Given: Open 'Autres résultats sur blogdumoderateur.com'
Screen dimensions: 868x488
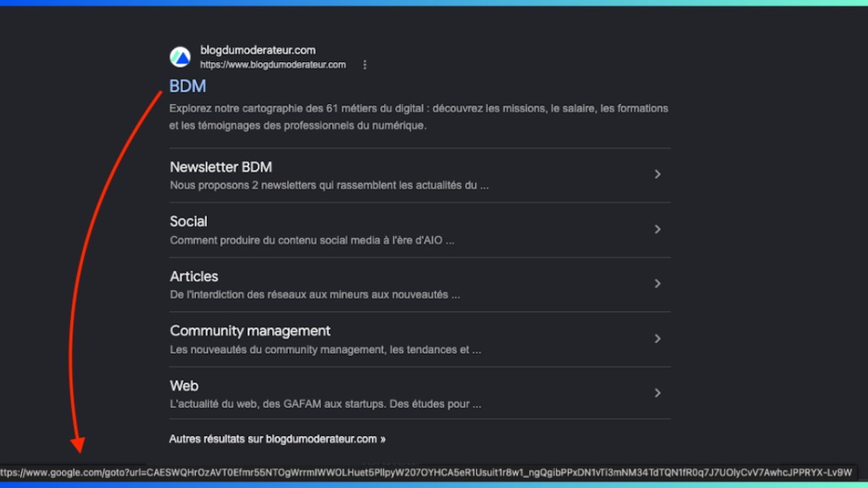Looking at the screenshot, I should [278, 439].
